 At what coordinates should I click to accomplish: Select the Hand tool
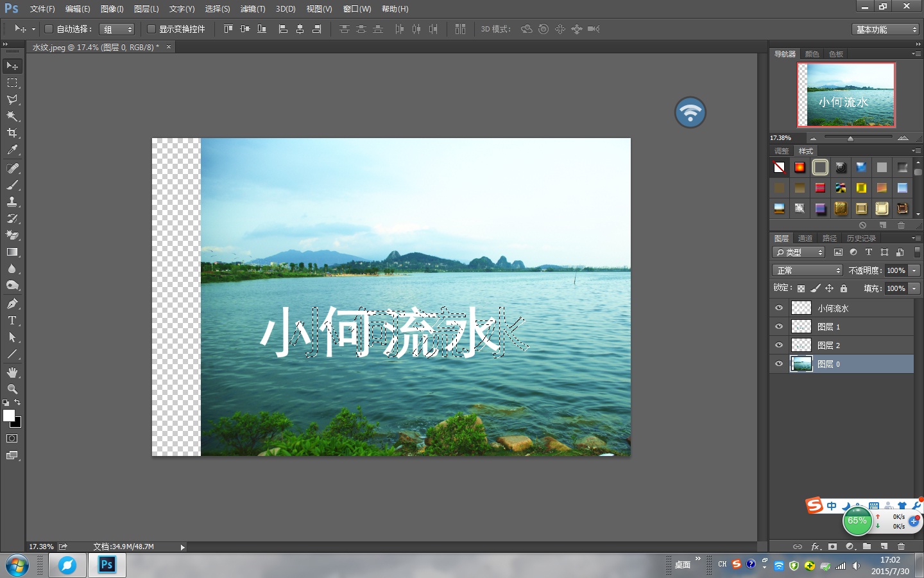12,372
